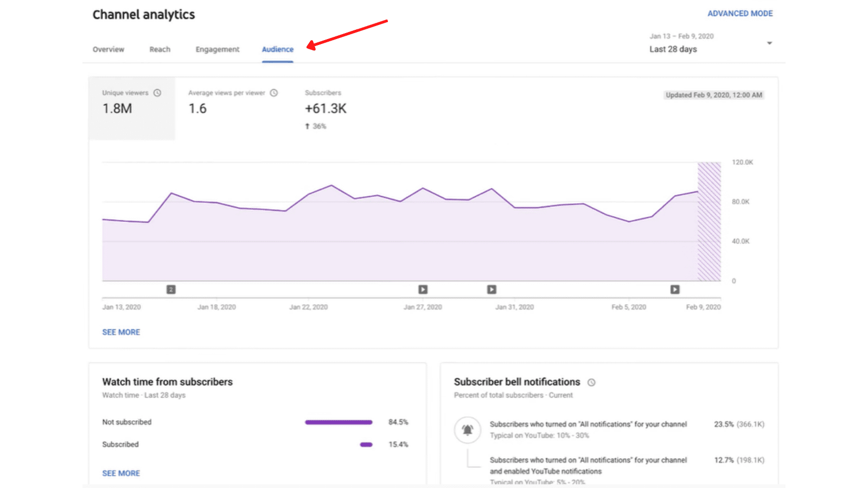Click the 'Watch time from subscribers' heading
This screenshot has width=868, height=488.
coord(168,382)
